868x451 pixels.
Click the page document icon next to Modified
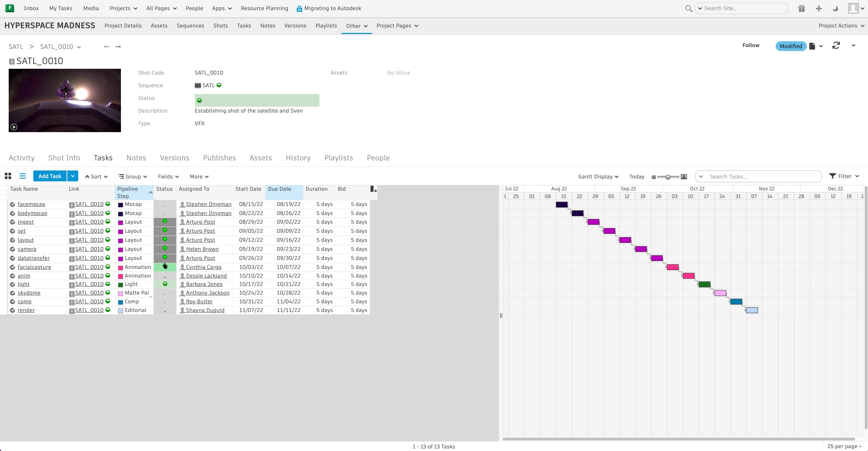(812, 46)
